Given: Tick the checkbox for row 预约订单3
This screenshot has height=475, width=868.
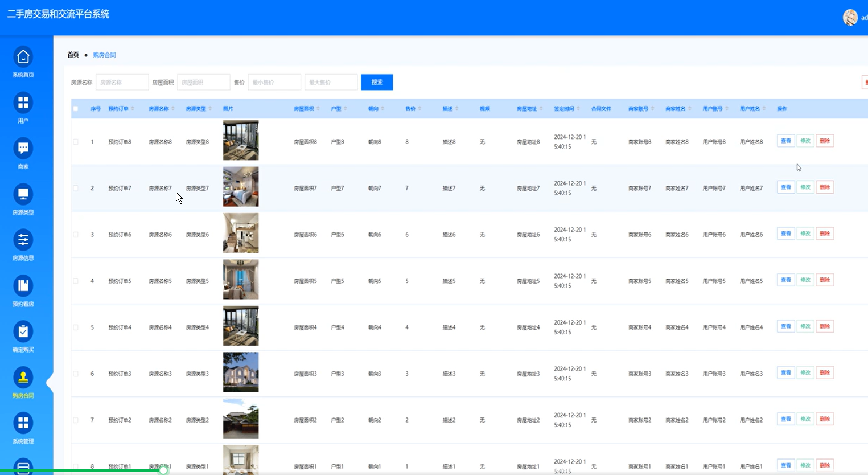Looking at the screenshot, I should pyautogui.click(x=76, y=374).
